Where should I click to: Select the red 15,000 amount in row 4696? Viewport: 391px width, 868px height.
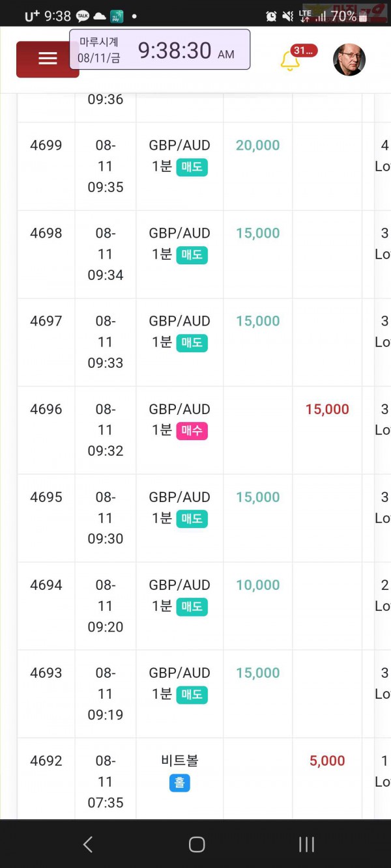coord(327,409)
